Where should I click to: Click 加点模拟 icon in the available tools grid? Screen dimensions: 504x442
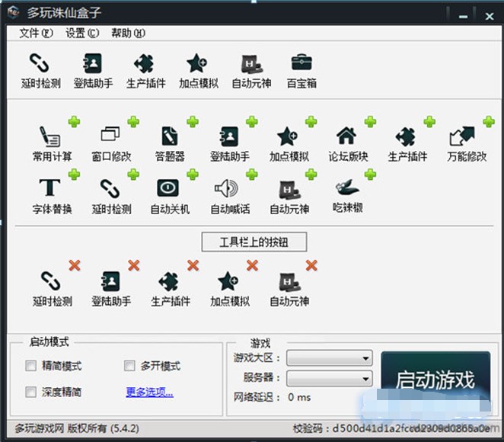288,136
